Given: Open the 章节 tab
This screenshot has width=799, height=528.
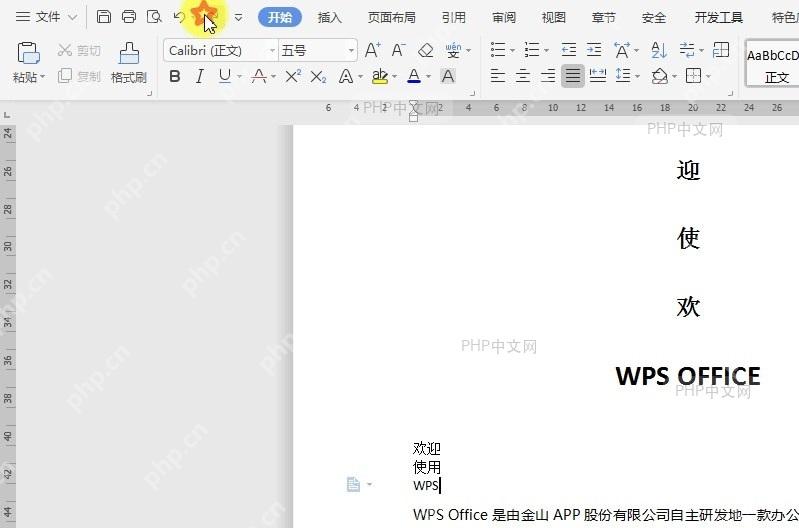Looking at the screenshot, I should [604, 17].
